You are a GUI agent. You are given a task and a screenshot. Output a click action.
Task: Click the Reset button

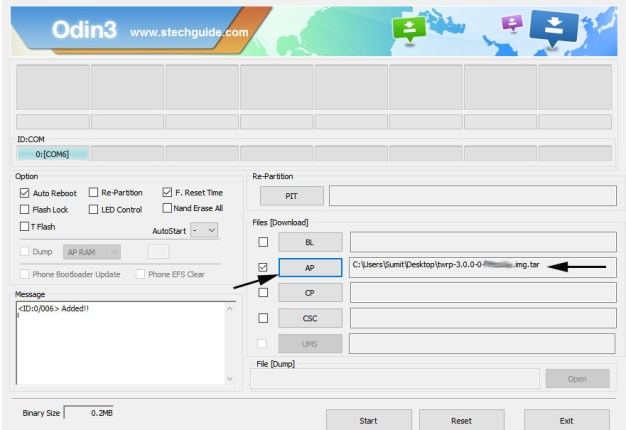462,420
